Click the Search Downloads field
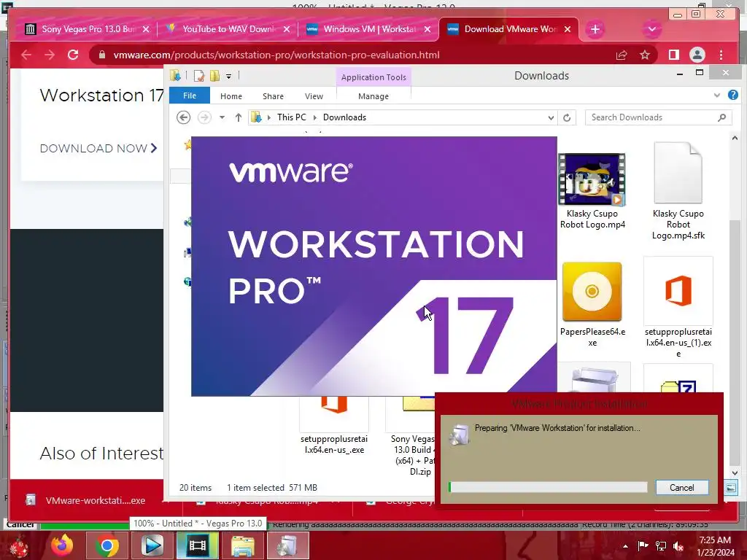This screenshot has width=747, height=560. (658, 117)
